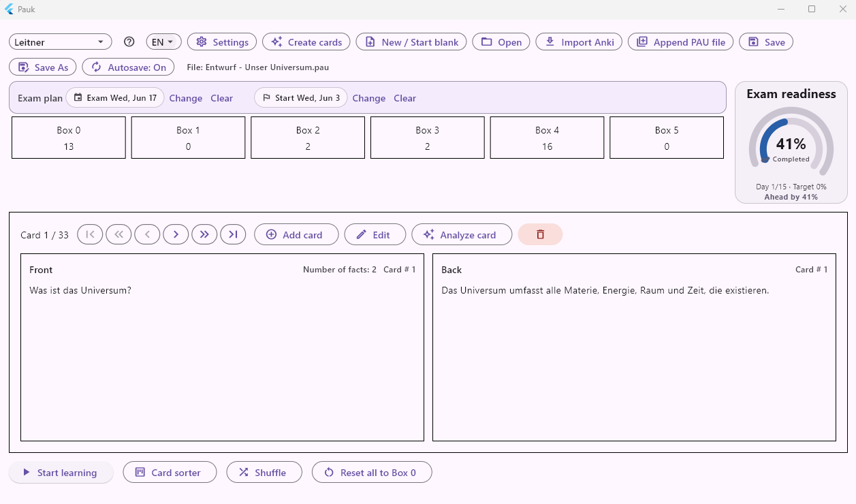Select the Box 3 tile
This screenshot has height=504, width=856.
(428, 138)
